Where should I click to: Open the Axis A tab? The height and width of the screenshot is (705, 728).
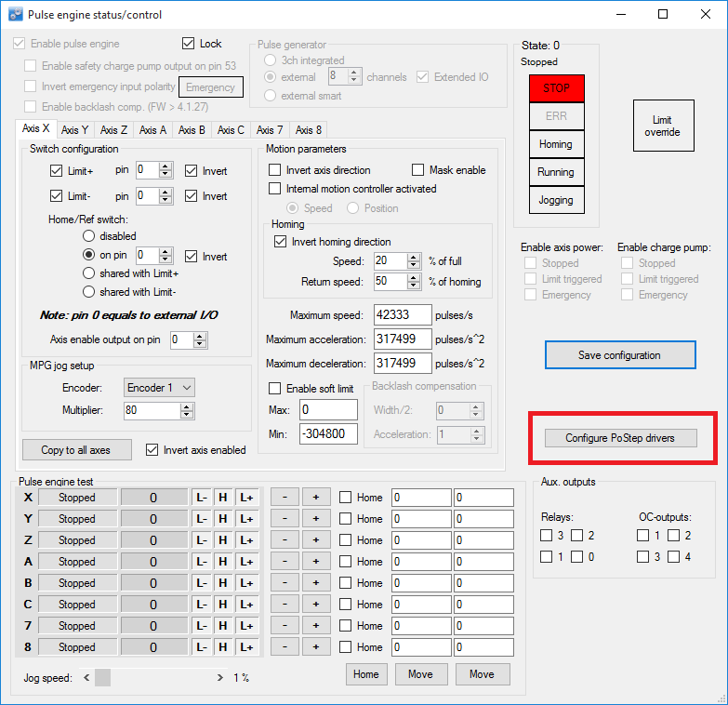click(x=152, y=130)
